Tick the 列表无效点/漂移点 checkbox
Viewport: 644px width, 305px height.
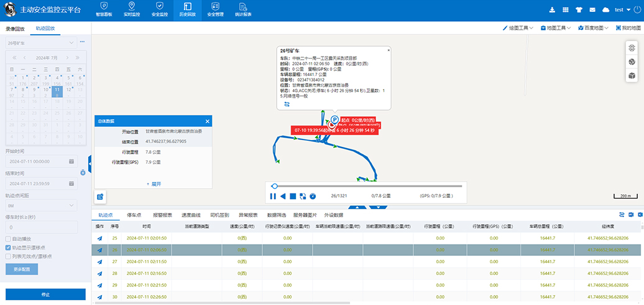(7, 256)
